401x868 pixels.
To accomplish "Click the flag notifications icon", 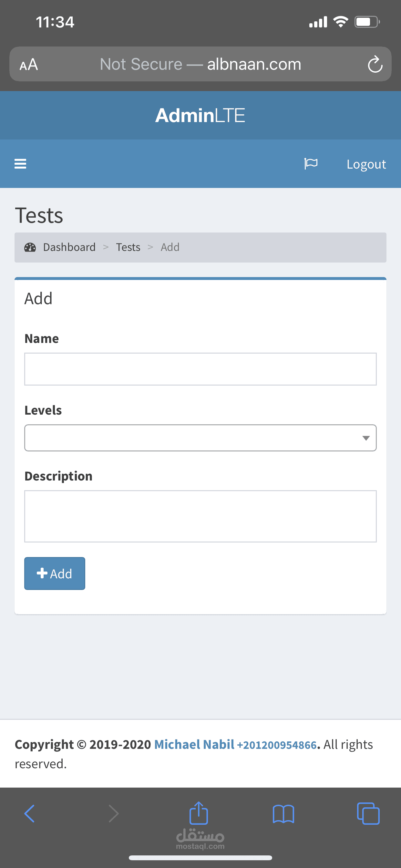I will pyautogui.click(x=311, y=164).
